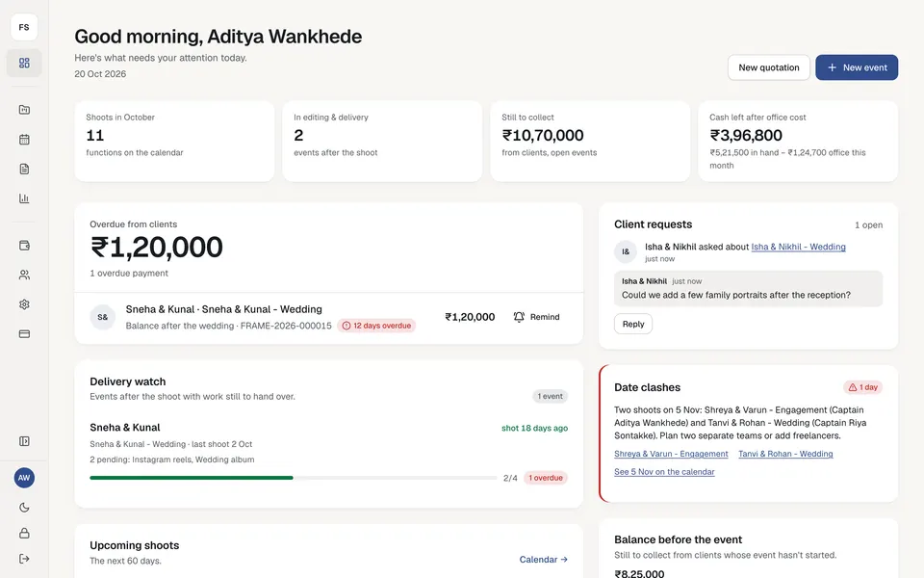Click the 1 open label in Client requests
Screen dimensions: 924x578
point(868,224)
